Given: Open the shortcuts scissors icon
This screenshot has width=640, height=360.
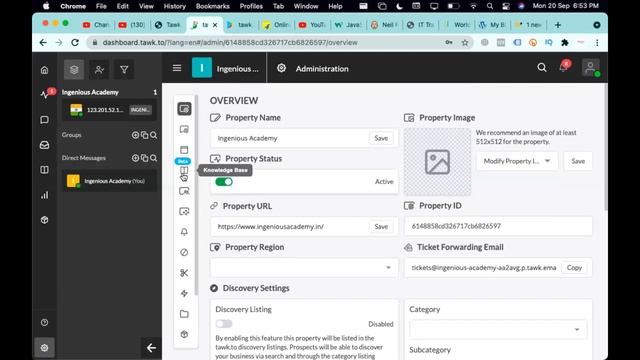Looking at the screenshot, I should (x=184, y=273).
